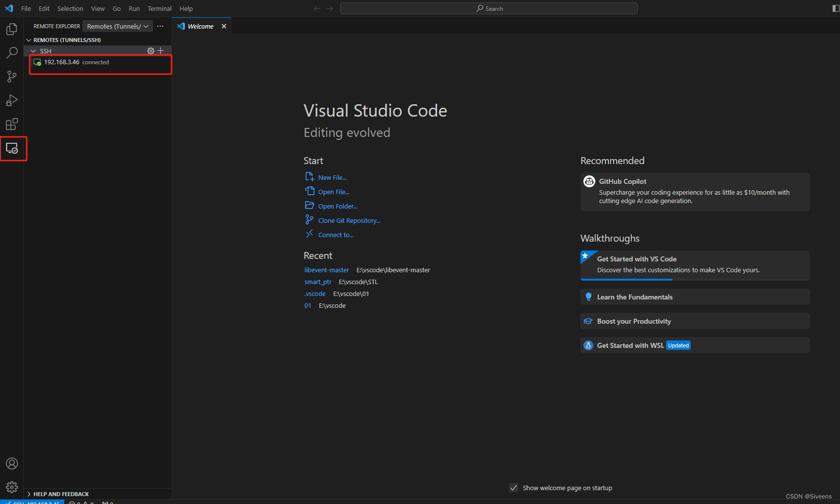Toggle Show welcome page on startup checkbox
The width and height of the screenshot is (840, 504).
514,488
